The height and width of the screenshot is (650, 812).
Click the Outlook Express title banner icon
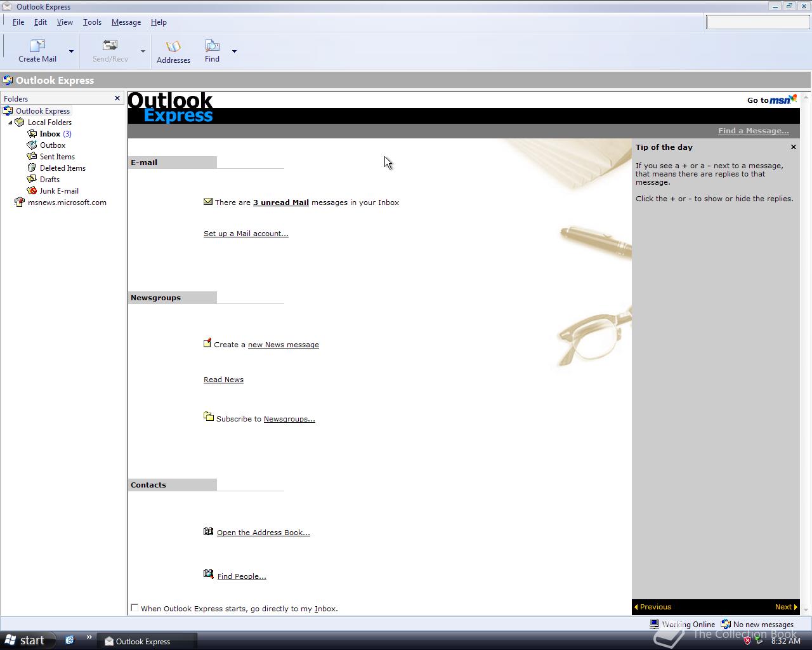(x=8, y=81)
